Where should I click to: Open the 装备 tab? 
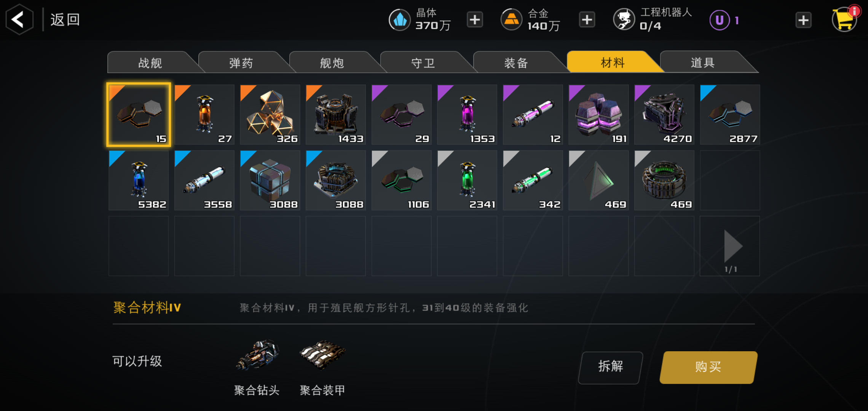tap(516, 62)
